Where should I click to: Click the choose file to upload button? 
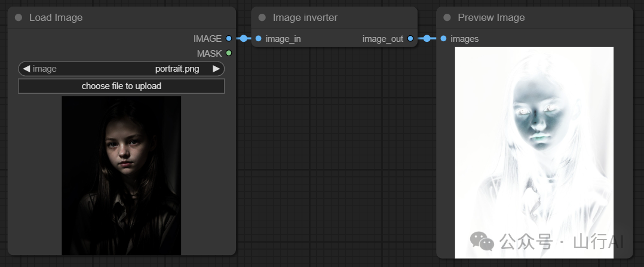(121, 86)
